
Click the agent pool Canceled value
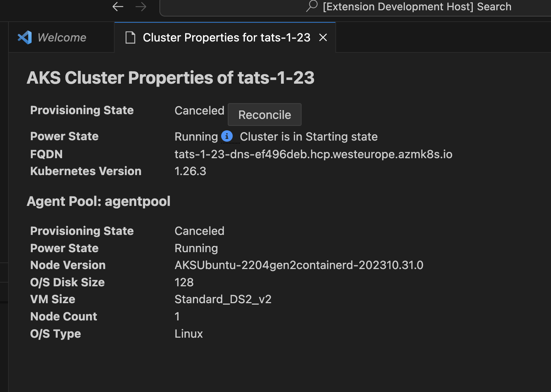coord(199,231)
